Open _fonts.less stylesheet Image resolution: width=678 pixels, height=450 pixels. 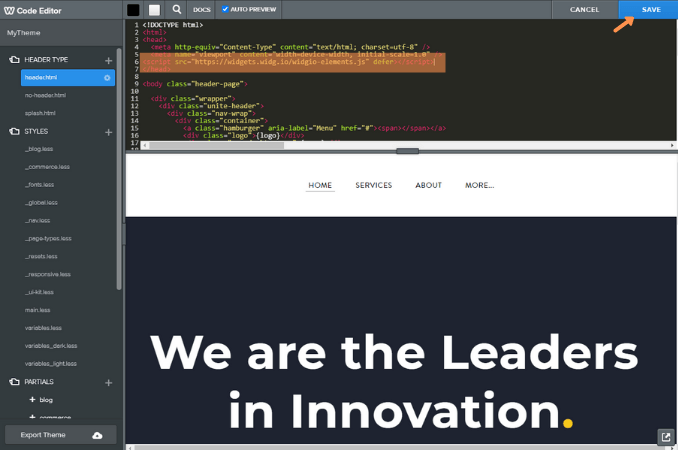click(x=39, y=185)
